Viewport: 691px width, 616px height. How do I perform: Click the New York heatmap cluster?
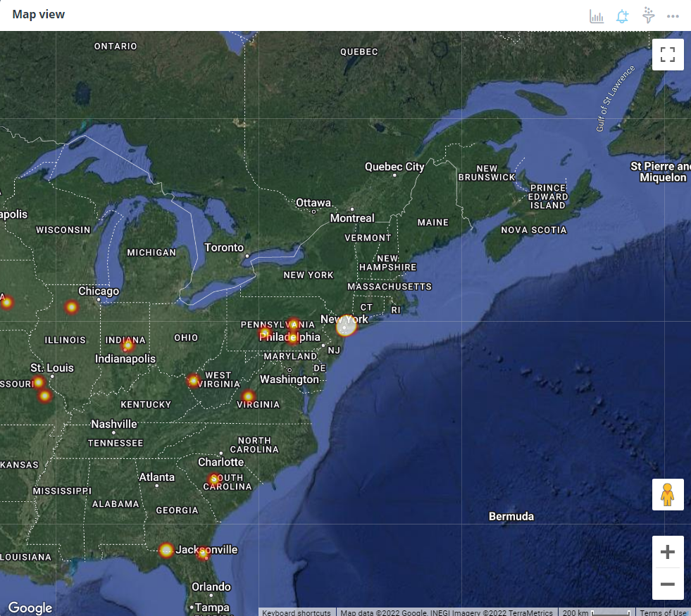pyautogui.click(x=346, y=326)
